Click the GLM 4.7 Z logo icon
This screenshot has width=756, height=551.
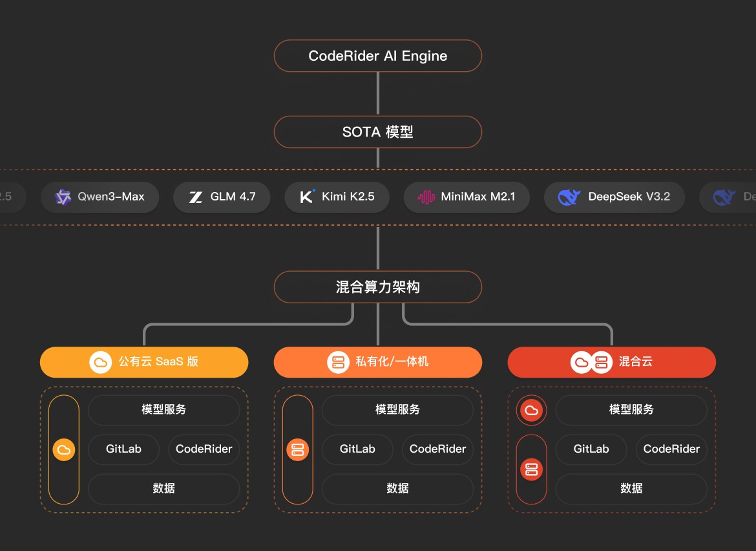pyautogui.click(x=196, y=197)
